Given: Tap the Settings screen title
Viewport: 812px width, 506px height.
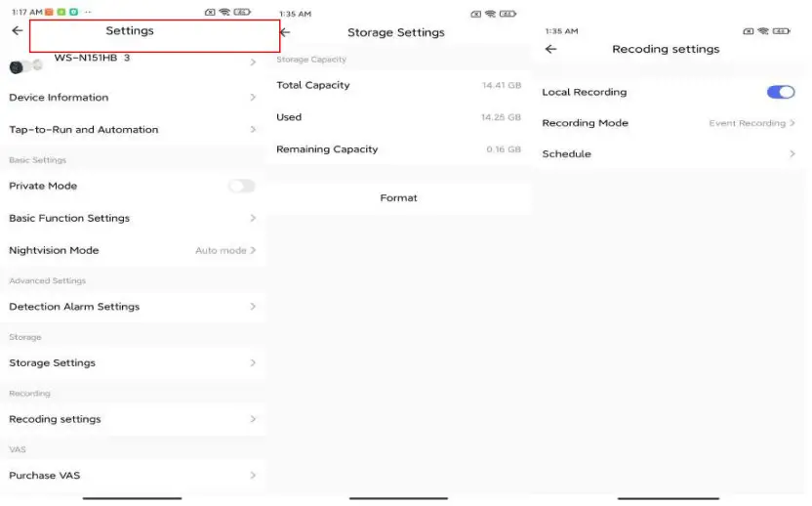Looking at the screenshot, I should pos(130,30).
